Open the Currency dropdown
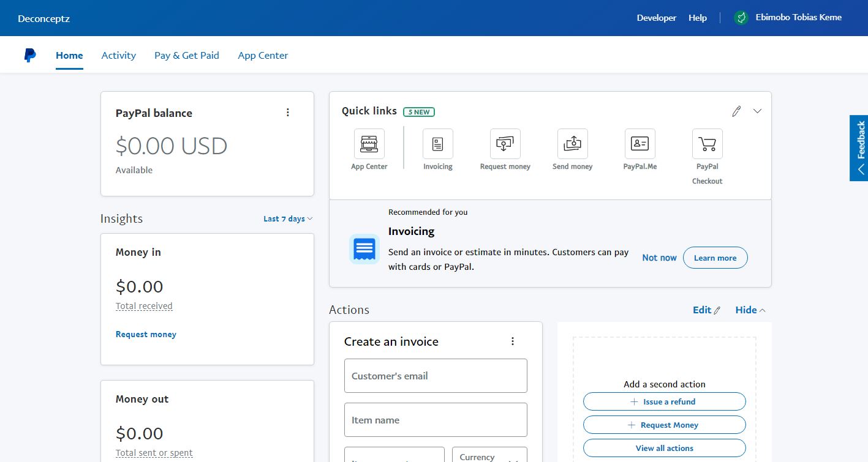 coord(489,454)
